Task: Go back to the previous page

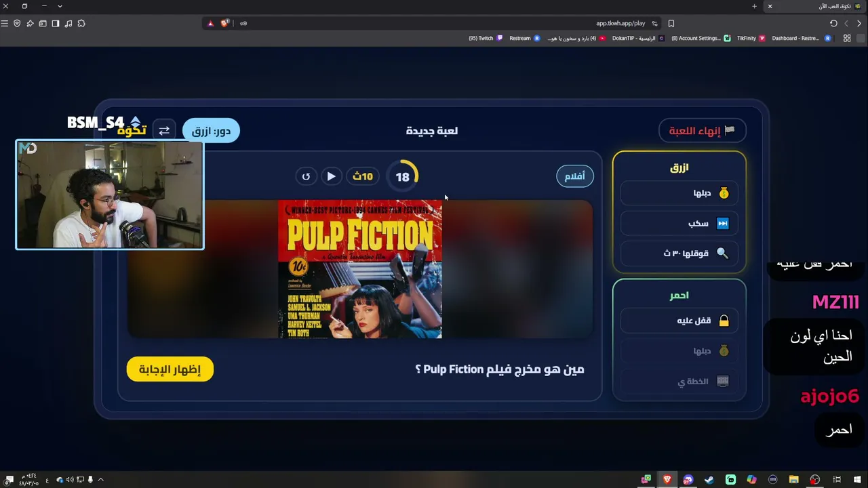Action: tap(859, 23)
